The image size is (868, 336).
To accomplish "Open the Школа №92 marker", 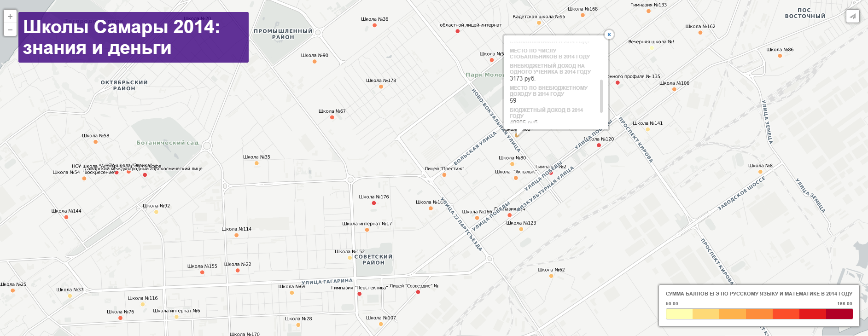I will [x=157, y=212].
